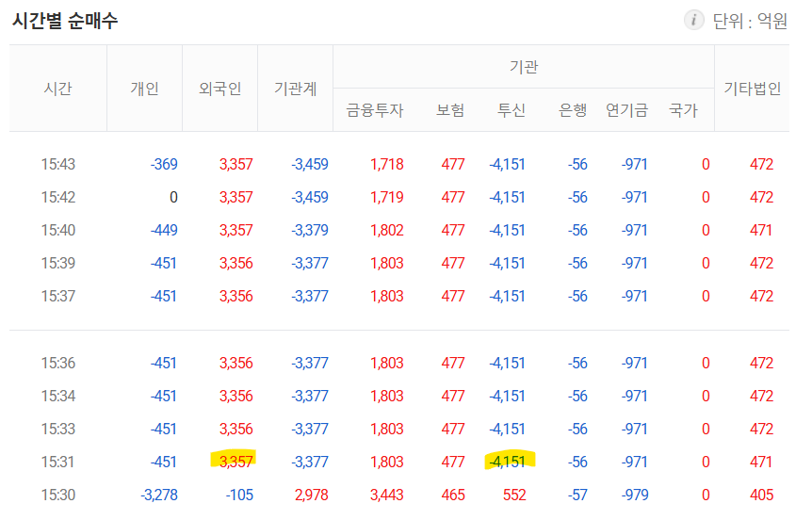This screenshot has width=812, height=520.
Task: Click the 연기금 sub-header
Action: [626, 110]
